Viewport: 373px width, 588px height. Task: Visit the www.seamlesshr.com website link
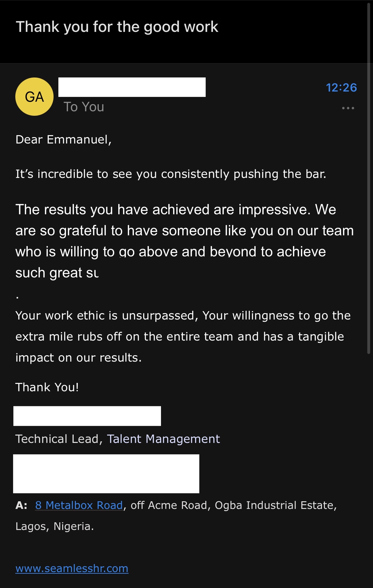72,569
